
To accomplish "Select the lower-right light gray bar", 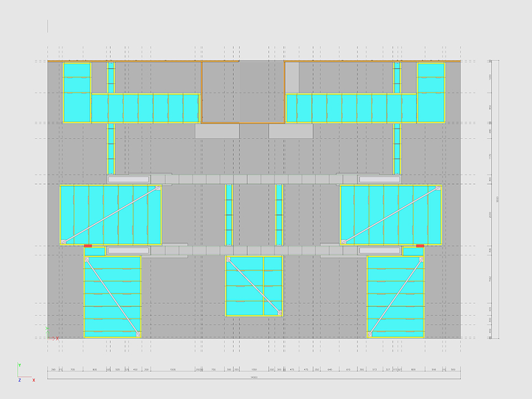I will click(x=380, y=251).
